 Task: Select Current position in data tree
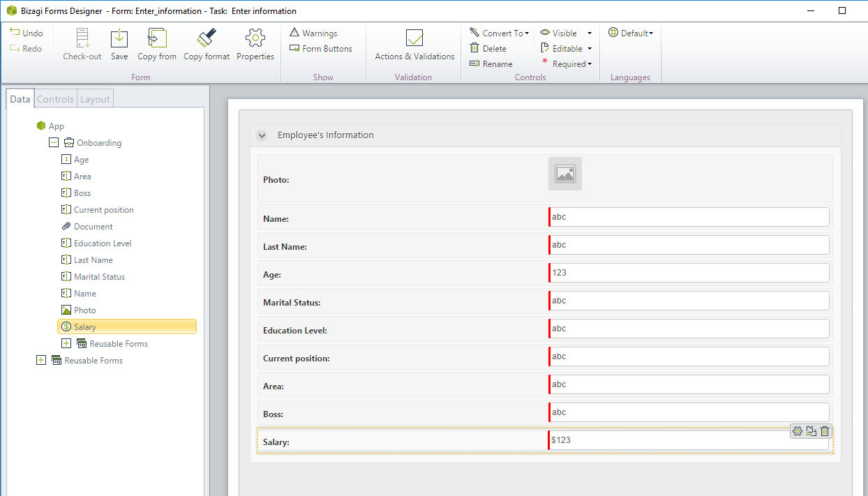tap(98, 210)
